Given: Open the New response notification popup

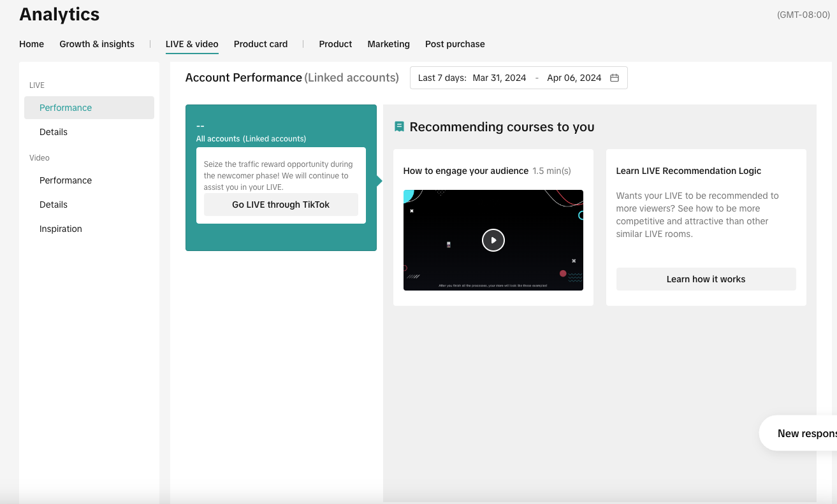Looking at the screenshot, I should point(803,433).
